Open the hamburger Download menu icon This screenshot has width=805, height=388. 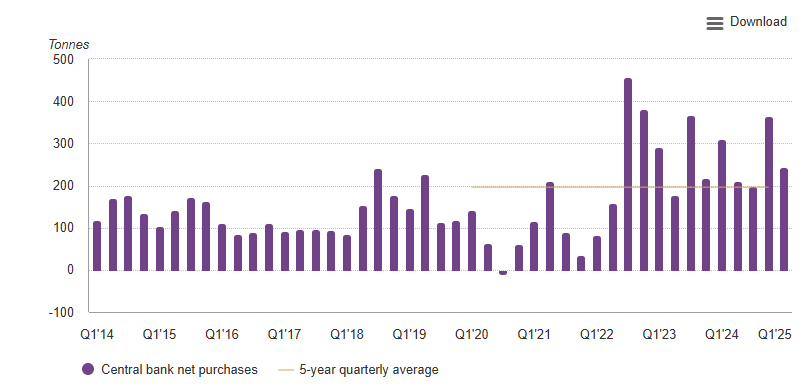click(x=715, y=23)
